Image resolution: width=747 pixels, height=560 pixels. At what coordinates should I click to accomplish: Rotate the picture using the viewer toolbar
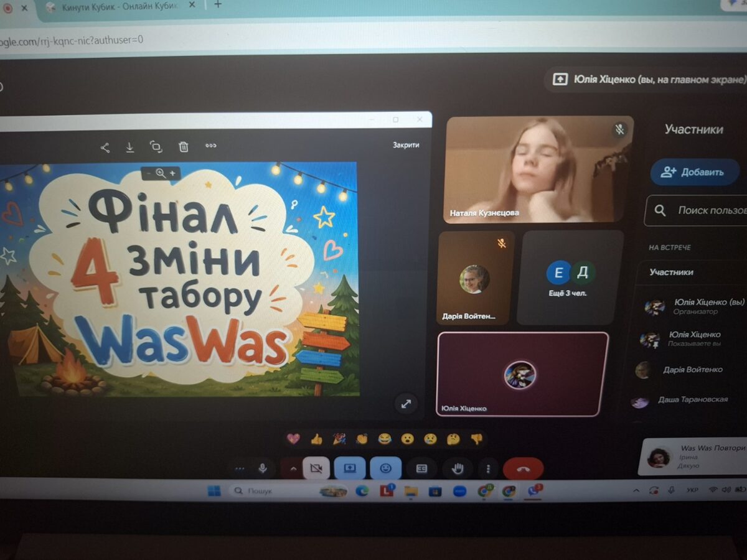coord(156,147)
